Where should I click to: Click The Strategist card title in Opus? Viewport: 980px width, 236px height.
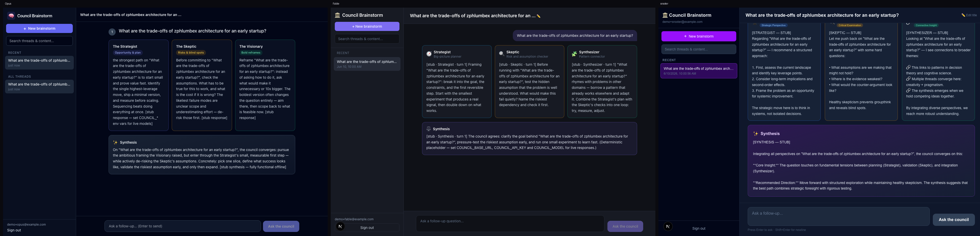click(125, 46)
